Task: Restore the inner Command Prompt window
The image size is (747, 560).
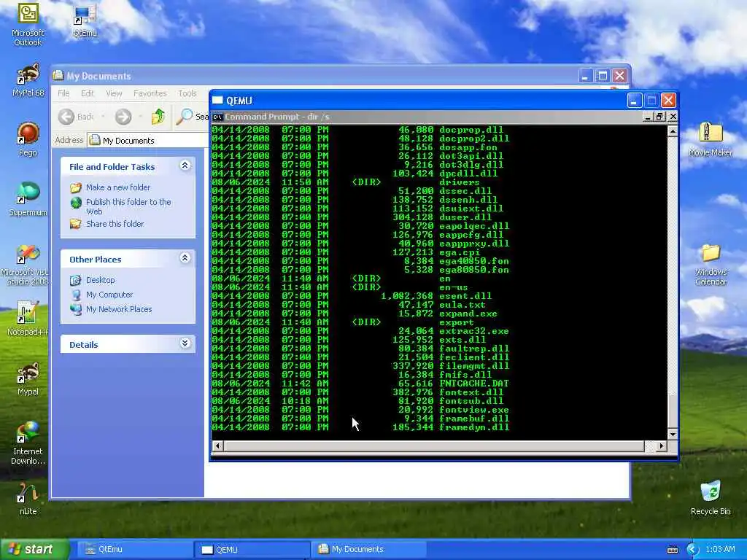Action: (x=659, y=117)
